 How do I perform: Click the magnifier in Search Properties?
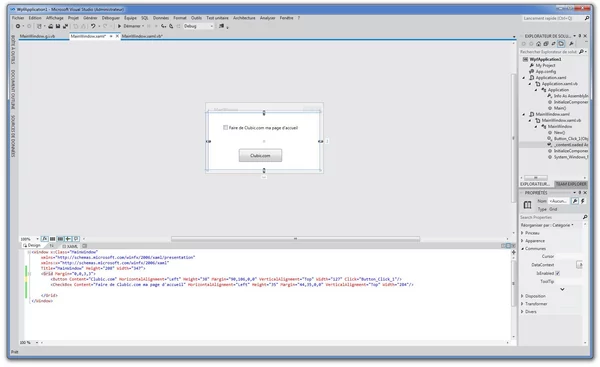point(585,217)
